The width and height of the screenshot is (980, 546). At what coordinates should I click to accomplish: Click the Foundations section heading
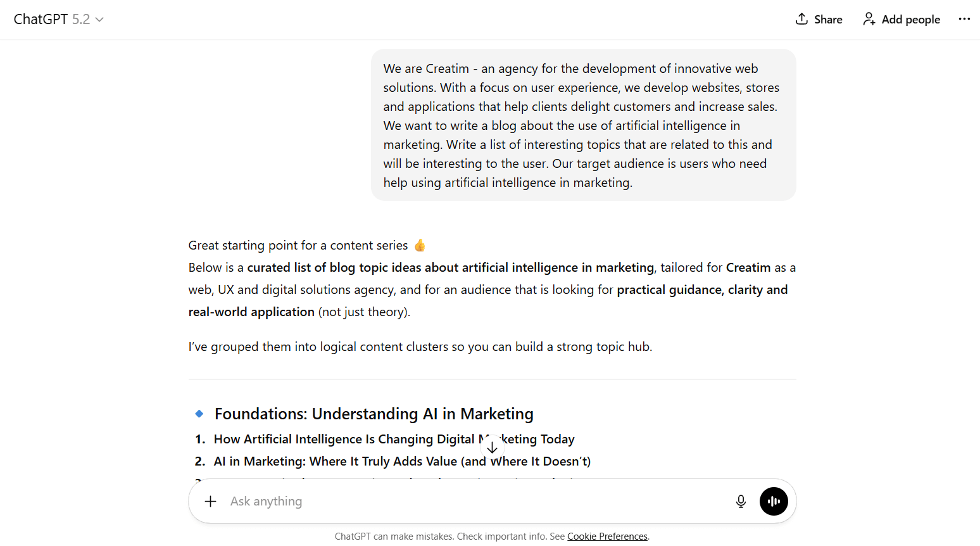click(374, 413)
